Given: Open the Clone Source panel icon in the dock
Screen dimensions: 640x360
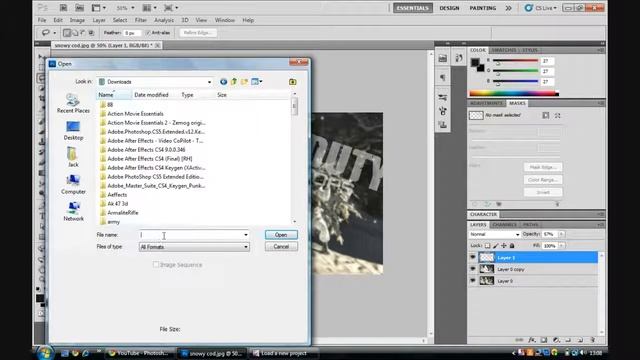Looking at the screenshot, I should (x=442, y=124).
